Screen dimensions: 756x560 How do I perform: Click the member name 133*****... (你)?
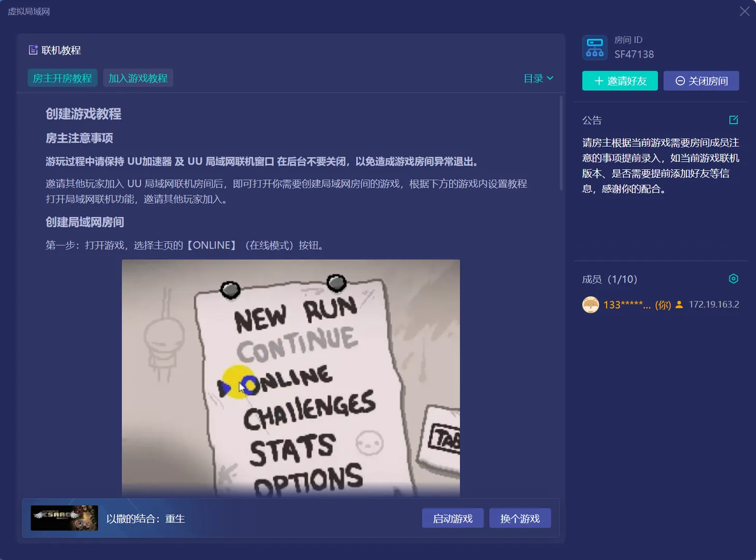click(x=637, y=305)
